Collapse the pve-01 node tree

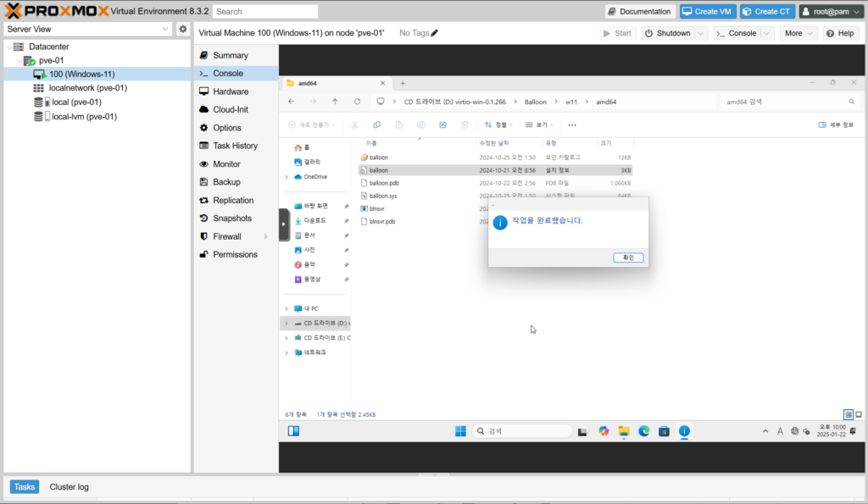[x=19, y=60]
